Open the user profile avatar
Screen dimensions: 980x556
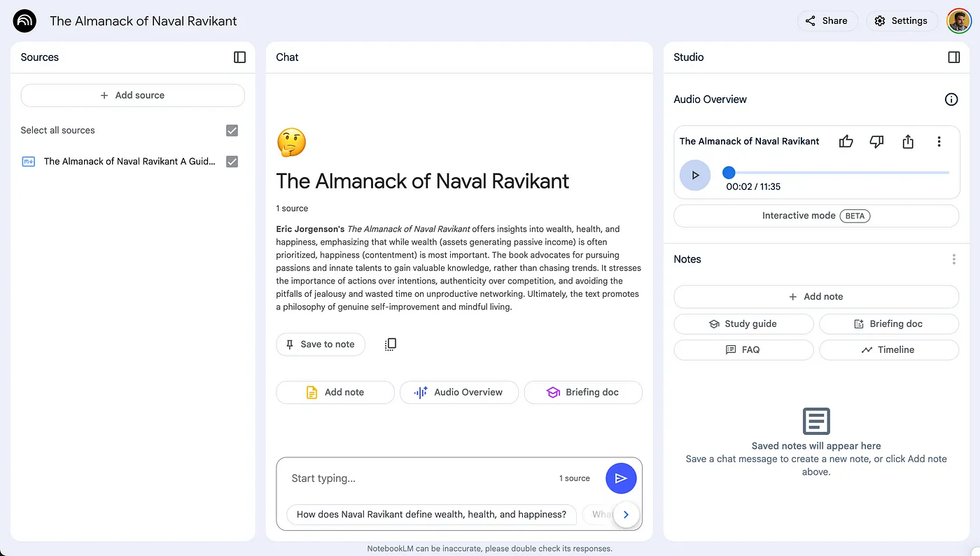[x=959, y=21]
